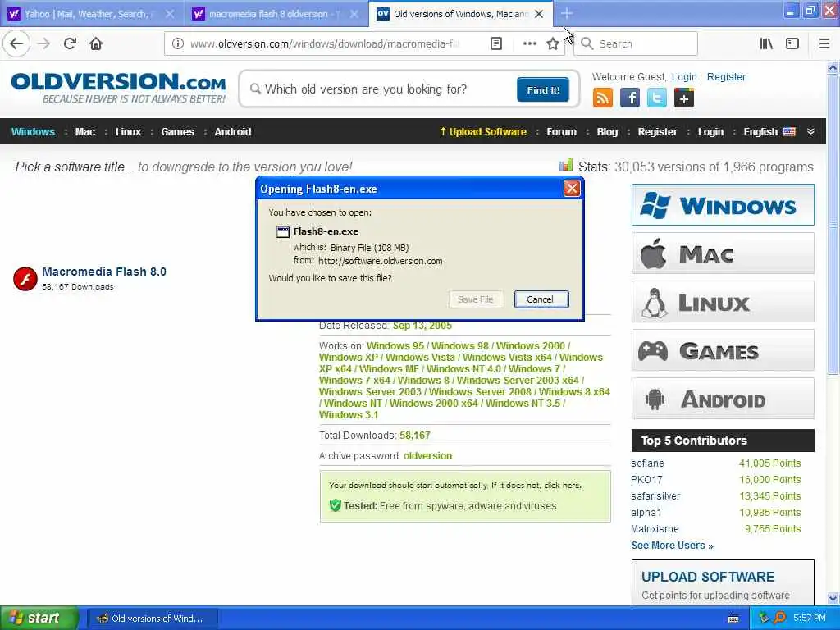This screenshot has width=840, height=630.
Task: Select the Old versions of Windows tab
Action: 461,14
